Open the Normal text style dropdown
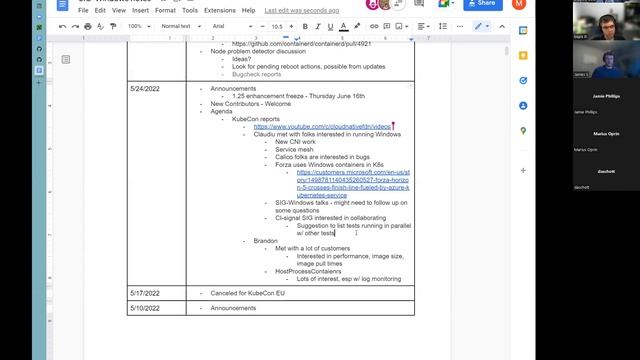Image resolution: width=640 pixels, height=360 pixels. click(x=181, y=27)
